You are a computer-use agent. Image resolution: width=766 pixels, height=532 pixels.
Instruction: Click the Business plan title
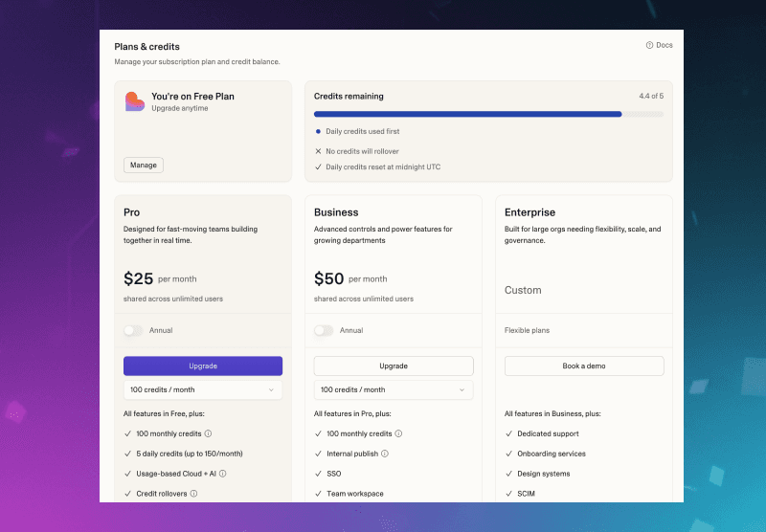[x=336, y=212]
